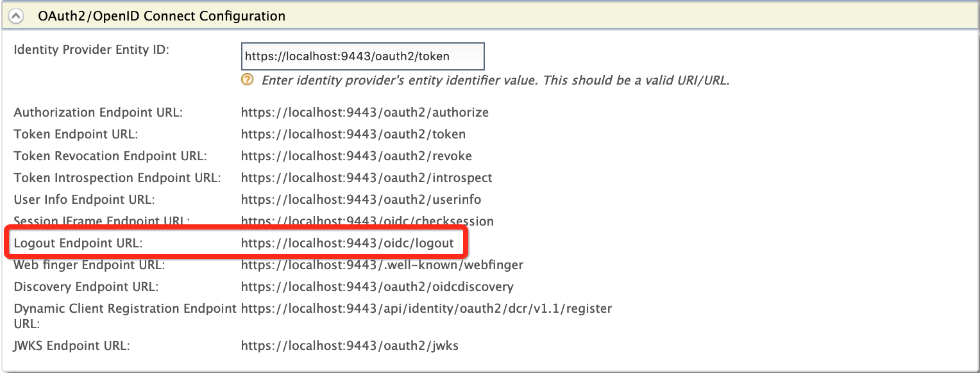Select the .well-known/webfinger URL value

382,265
